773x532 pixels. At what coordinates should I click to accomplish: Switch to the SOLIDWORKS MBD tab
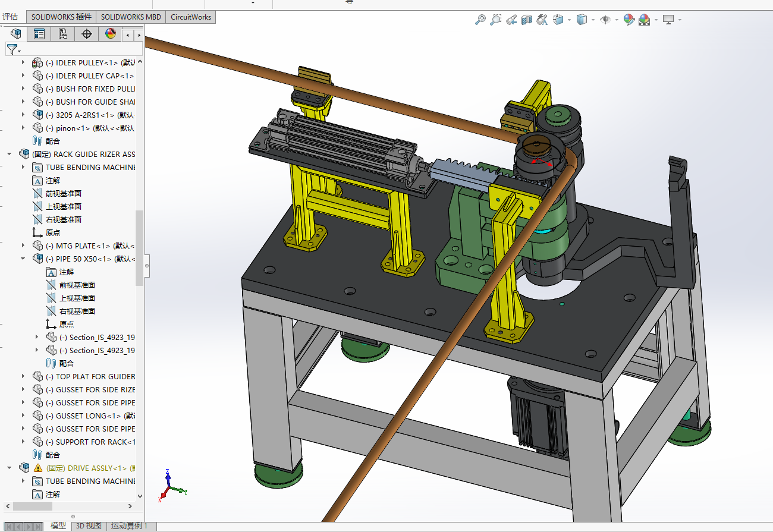(x=130, y=17)
